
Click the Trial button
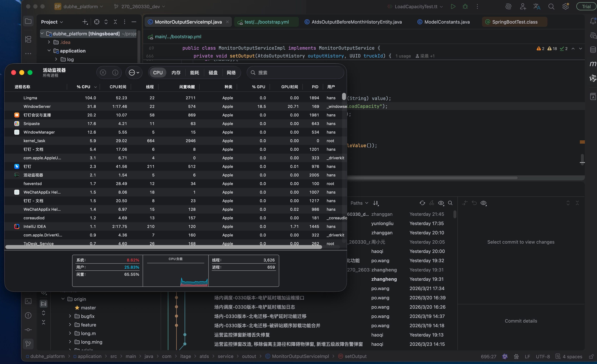point(586,7)
